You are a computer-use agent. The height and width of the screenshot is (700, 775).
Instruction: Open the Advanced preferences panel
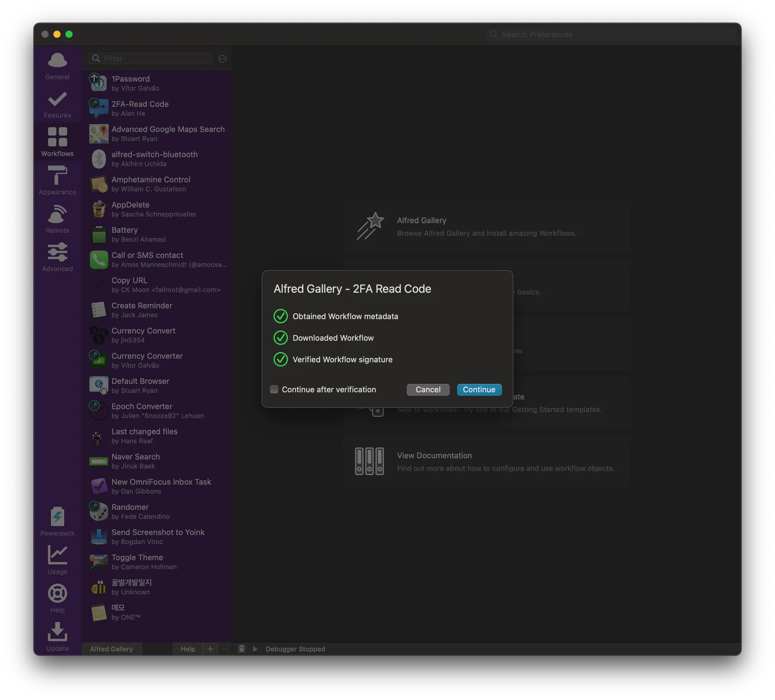[x=57, y=256]
